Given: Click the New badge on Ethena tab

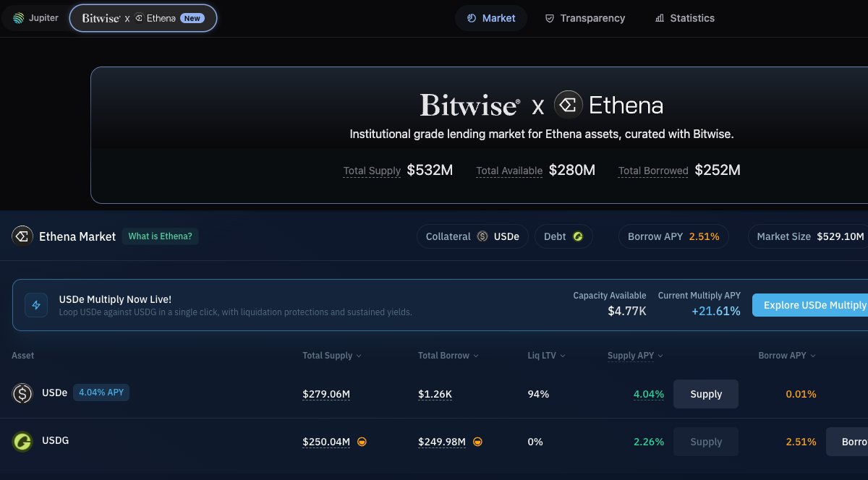Looking at the screenshot, I should (192, 18).
